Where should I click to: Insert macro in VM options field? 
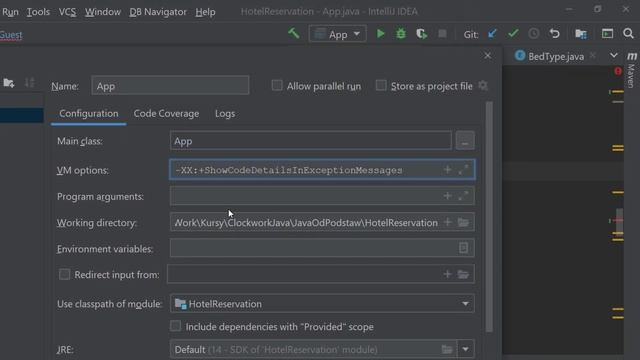click(447, 169)
